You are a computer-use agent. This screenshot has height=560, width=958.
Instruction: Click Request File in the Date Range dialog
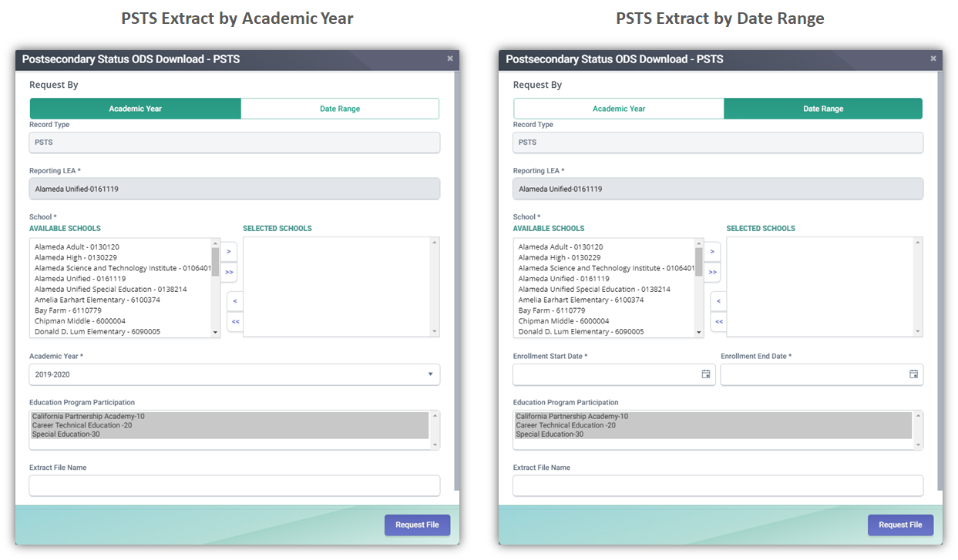coord(900,525)
